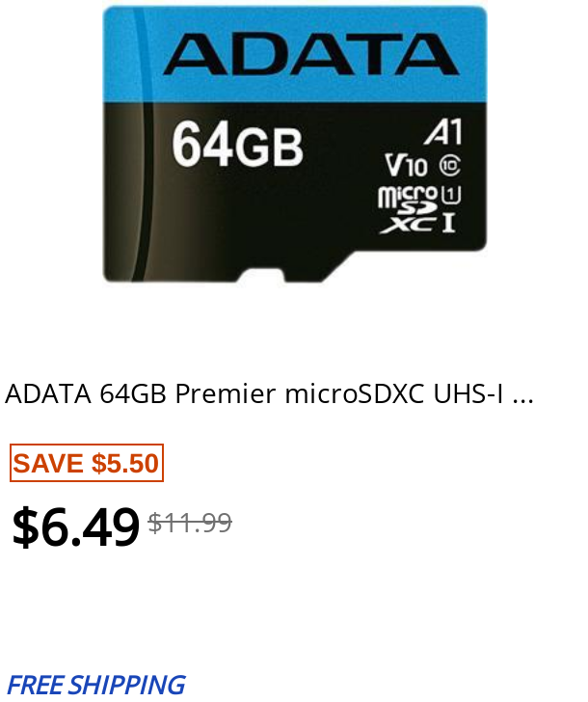The height and width of the screenshot is (702, 588).
Task: Click the $6.49 sale price
Action: click(75, 527)
